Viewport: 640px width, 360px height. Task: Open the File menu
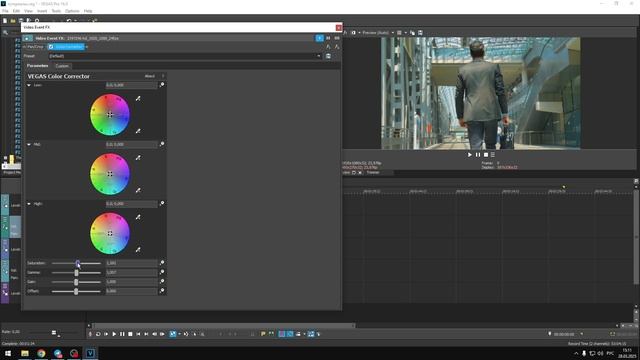pos(5,11)
